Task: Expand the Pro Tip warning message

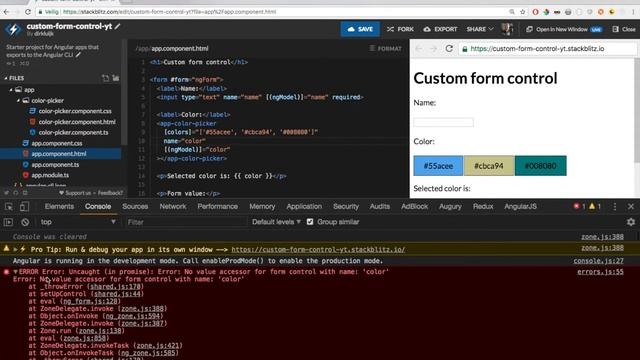Action: tap(16, 249)
